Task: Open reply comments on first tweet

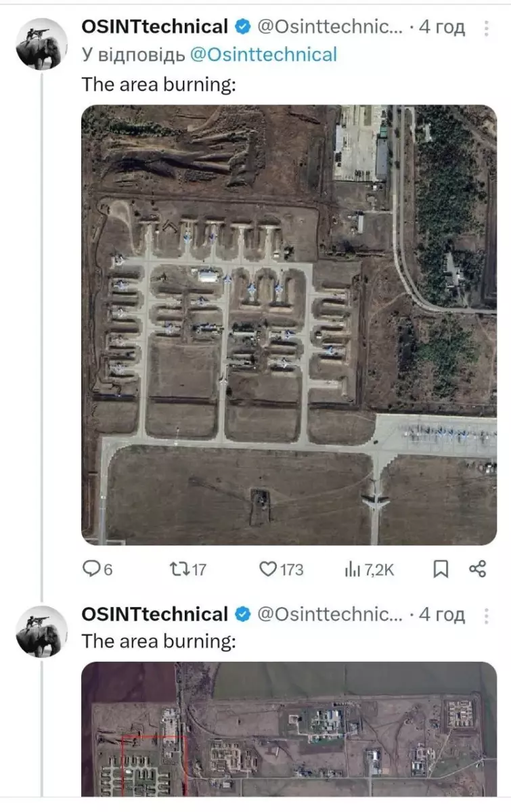Action: 97,570
